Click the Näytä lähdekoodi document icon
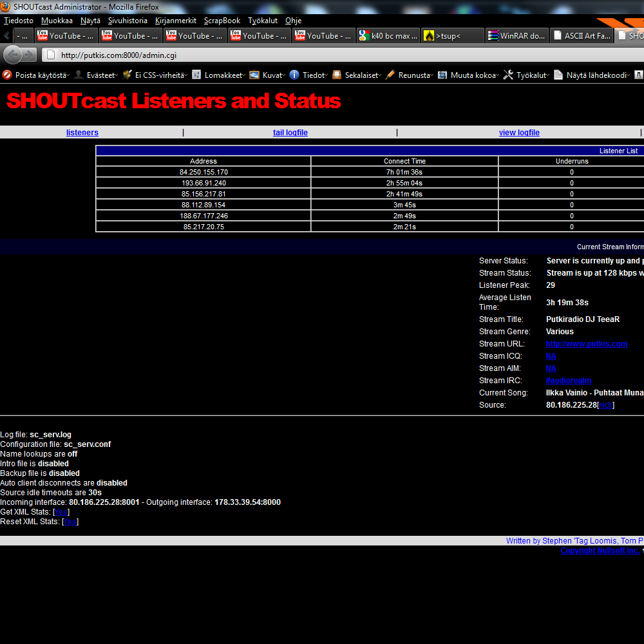 point(558,75)
